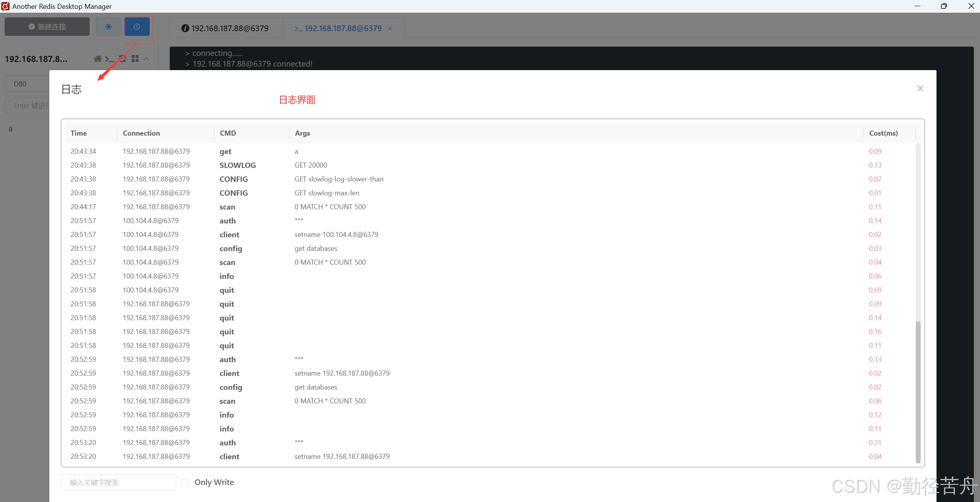Select the console tab 192.168.187.88@6379
The height and width of the screenshot is (502, 980).
[339, 28]
